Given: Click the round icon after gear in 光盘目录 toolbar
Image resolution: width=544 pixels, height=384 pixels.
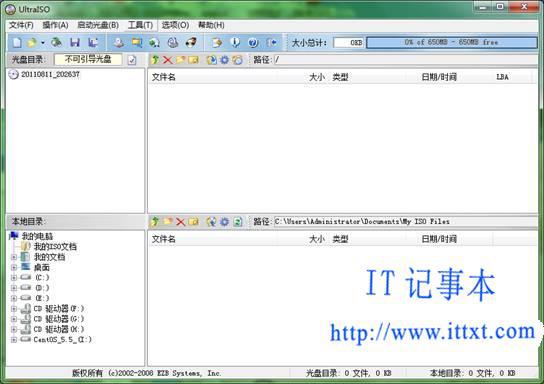Looking at the screenshot, I should point(237,60).
